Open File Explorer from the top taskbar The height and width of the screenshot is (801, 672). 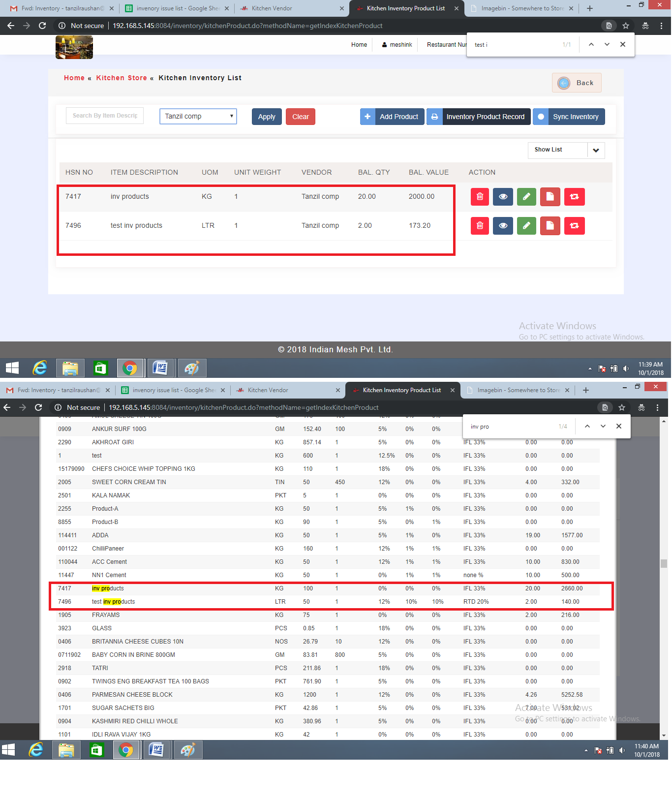tap(70, 368)
